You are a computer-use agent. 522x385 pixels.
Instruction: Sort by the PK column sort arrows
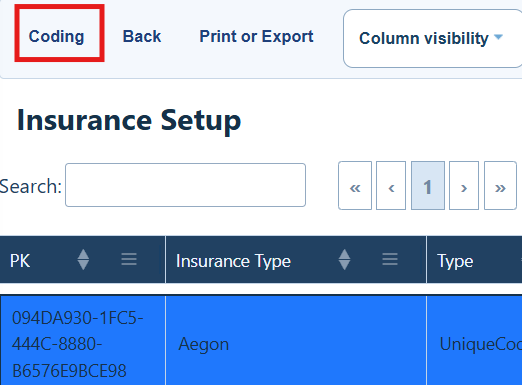(x=83, y=259)
